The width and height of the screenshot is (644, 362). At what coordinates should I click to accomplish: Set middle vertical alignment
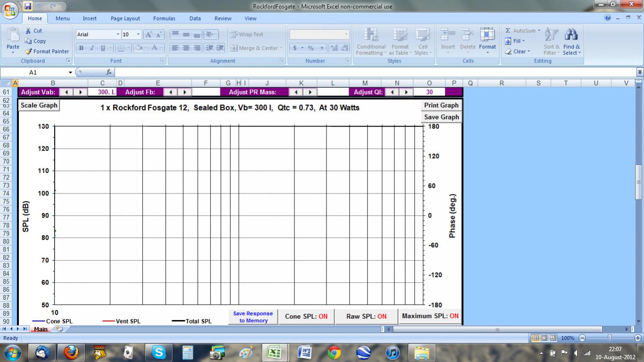point(186,34)
